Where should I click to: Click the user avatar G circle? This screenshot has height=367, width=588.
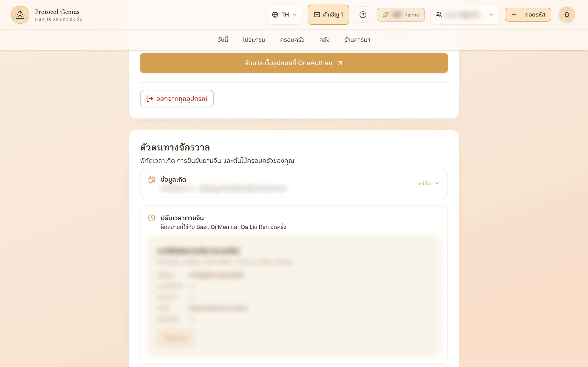point(567,15)
